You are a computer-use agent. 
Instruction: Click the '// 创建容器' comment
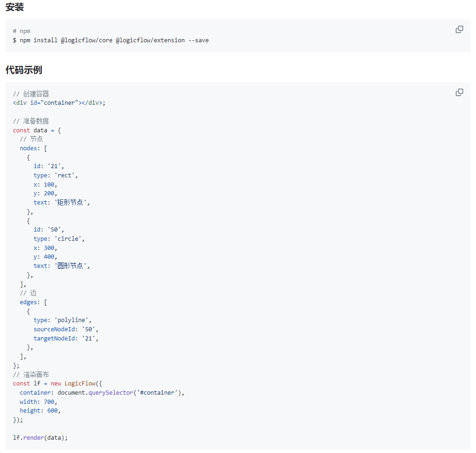click(x=31, y=94)
